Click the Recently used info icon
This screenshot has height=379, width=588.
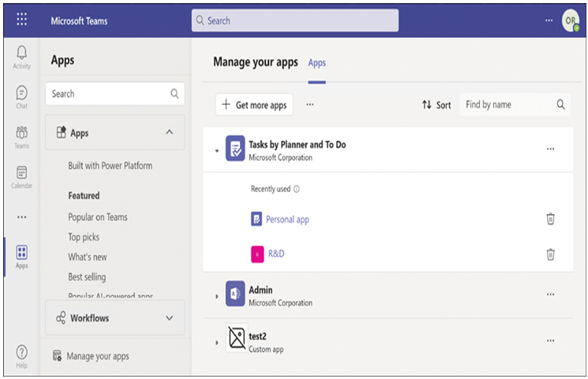tap(296, 189)
